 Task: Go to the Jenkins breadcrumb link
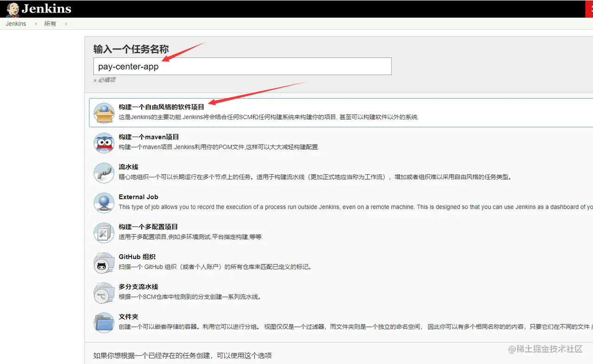(16, 24)
